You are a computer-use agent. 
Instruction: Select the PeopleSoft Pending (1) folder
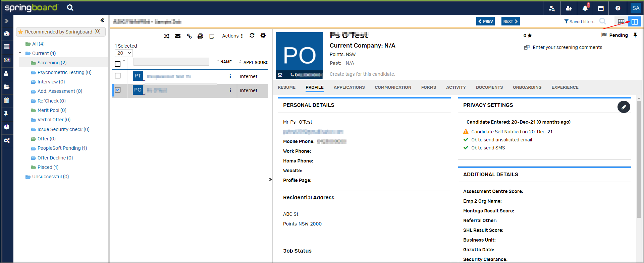(62, 148)
